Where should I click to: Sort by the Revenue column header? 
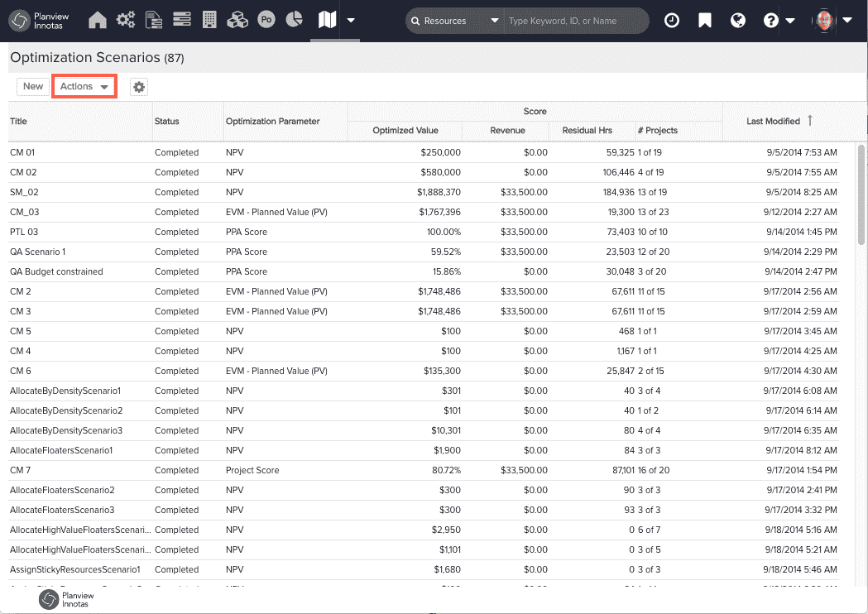coord(507,131)
